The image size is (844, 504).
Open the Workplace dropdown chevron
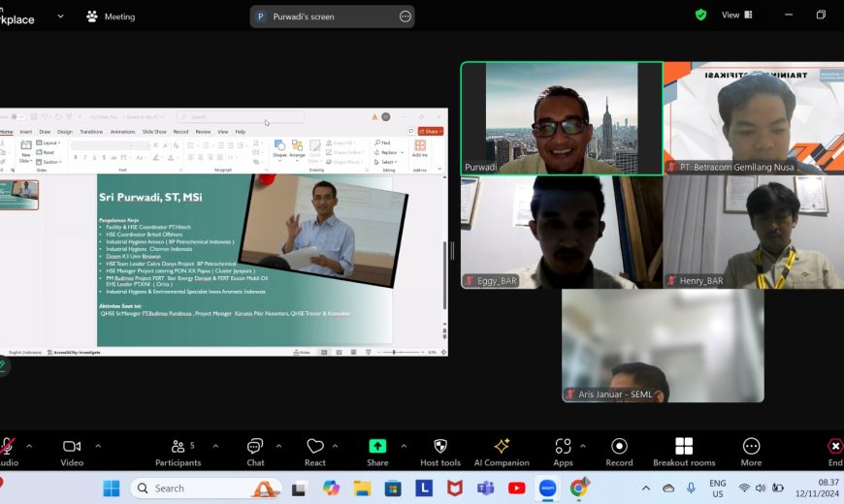click(x=61, y=16)
